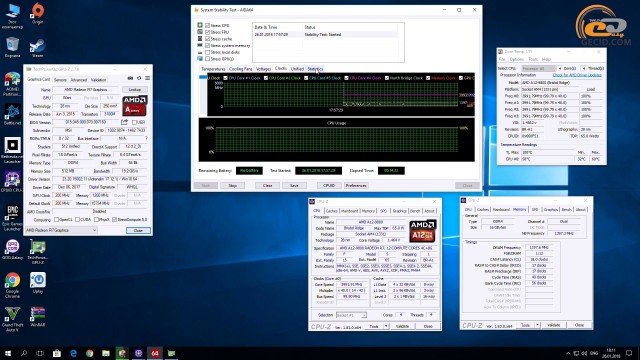The height and width of the screenshot is (360, 640).
Task: Toggle North Bridge Clock graph checkbox
Action: [387, 78]
